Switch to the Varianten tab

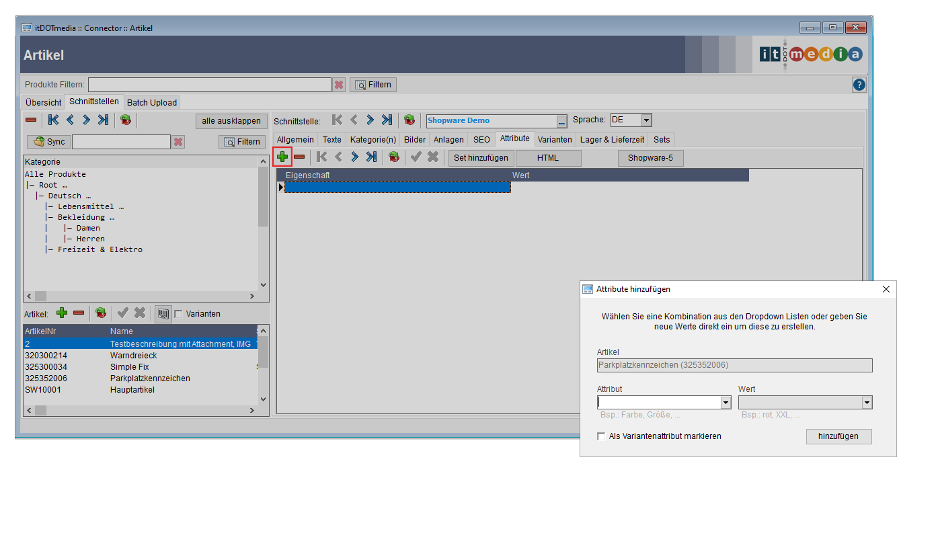point(555,139)
